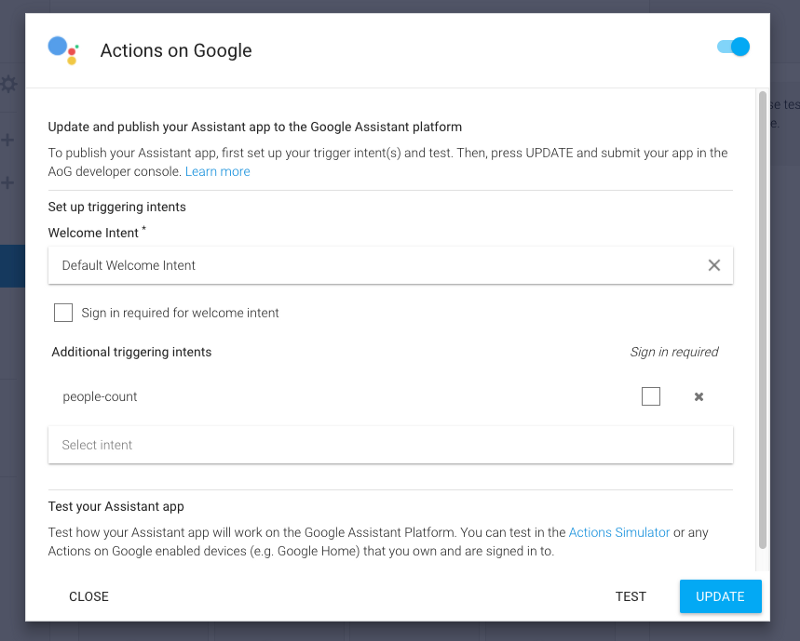
Task: Open the Select intent dropdown field
Action: point(390,445)
